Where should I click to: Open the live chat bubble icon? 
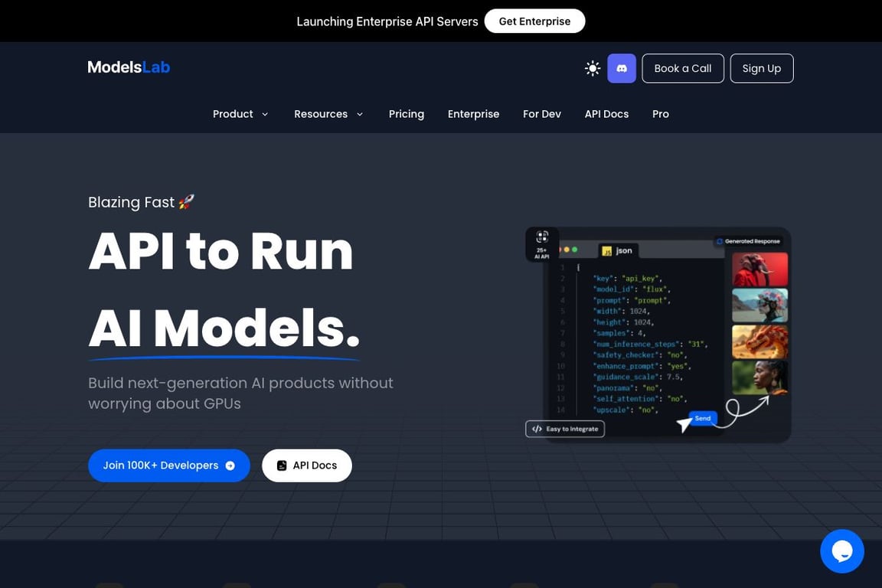(841, 550)
